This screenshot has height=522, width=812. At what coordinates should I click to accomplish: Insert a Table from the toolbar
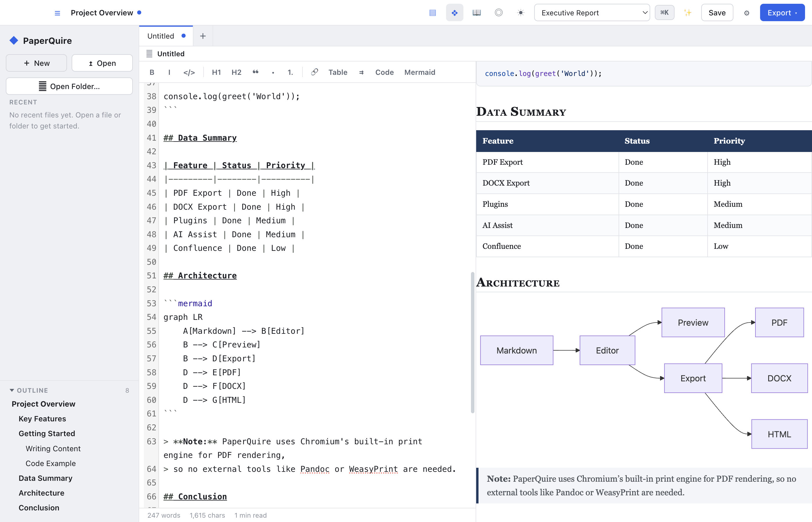tap(338, 72)
